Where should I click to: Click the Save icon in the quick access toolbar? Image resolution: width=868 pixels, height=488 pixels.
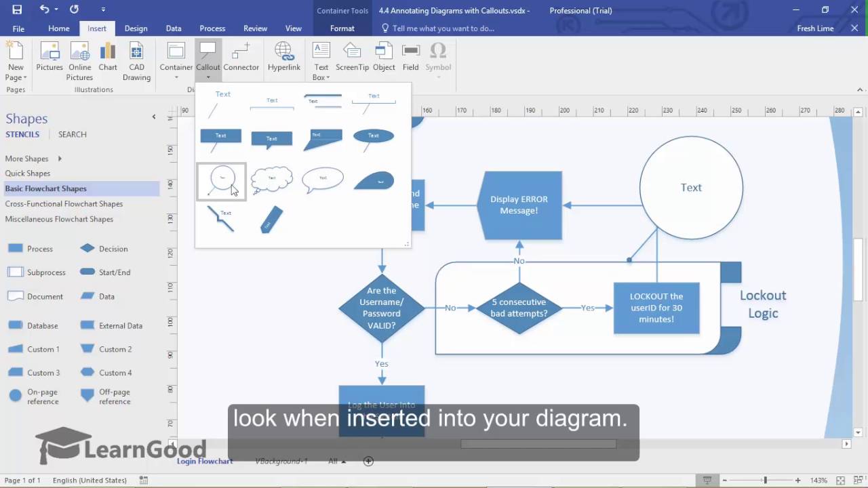tap(17, 9)
